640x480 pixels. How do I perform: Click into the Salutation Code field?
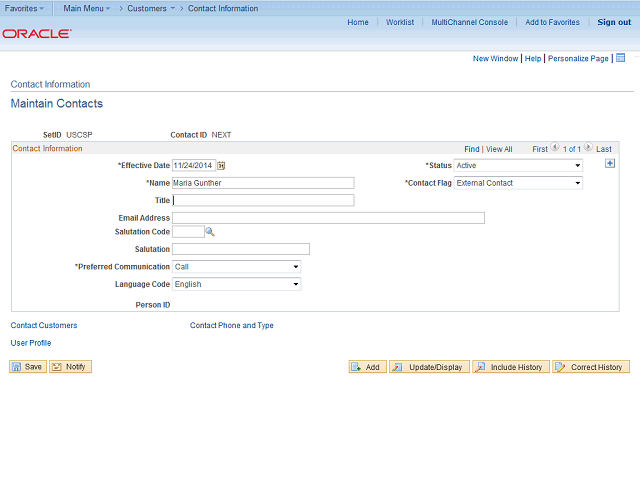(x=188, y=232)
